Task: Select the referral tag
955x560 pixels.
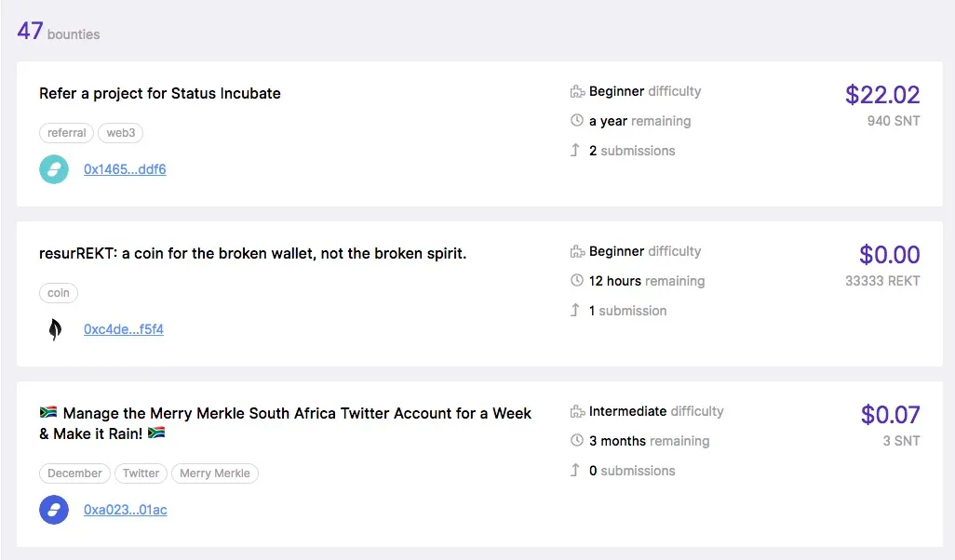Action: click(66, 133)
